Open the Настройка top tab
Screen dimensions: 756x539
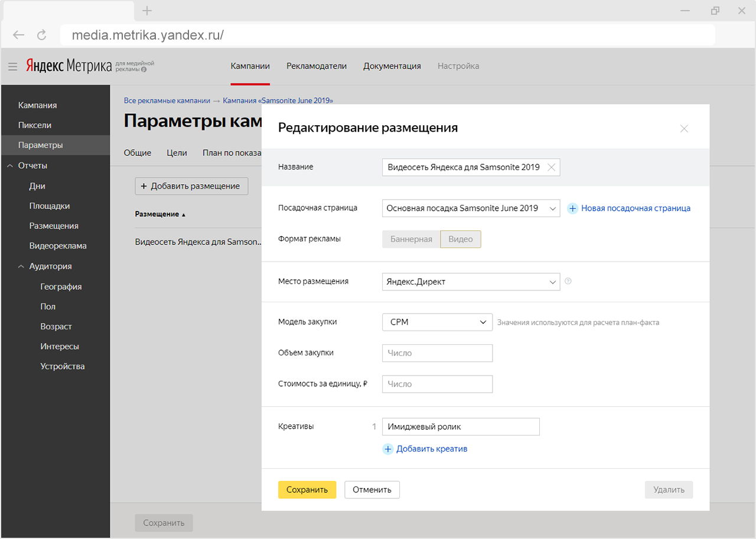click(x=458, y=66)
